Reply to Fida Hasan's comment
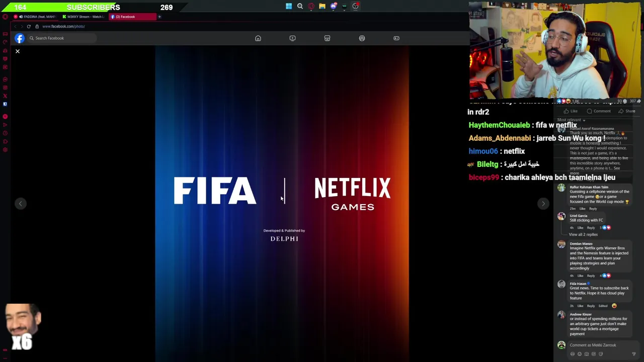Image resolution: width=644 pixels, height=362 pixels. click(x=591, y=306)
